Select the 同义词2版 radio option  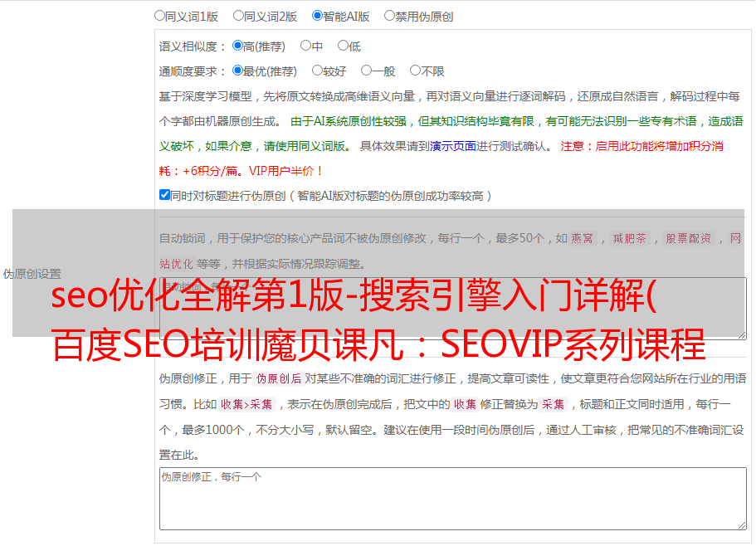point(238,16)
